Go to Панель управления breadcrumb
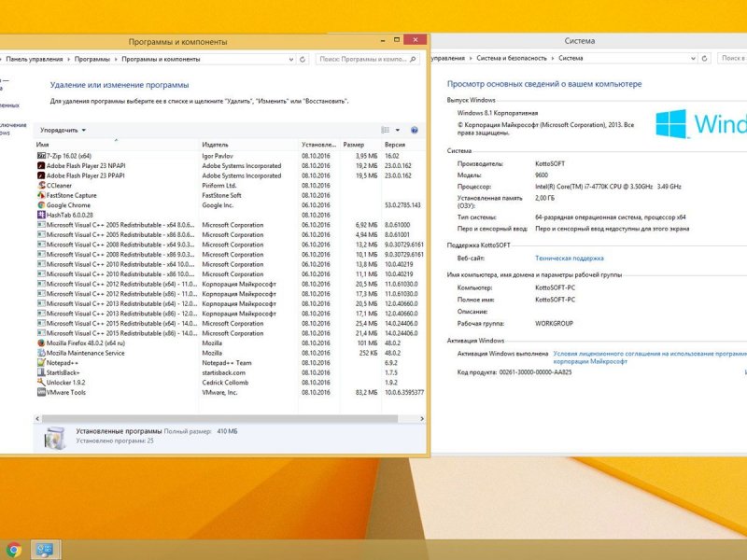The width and height of the screenshot is (747, 560). [35, 59]
